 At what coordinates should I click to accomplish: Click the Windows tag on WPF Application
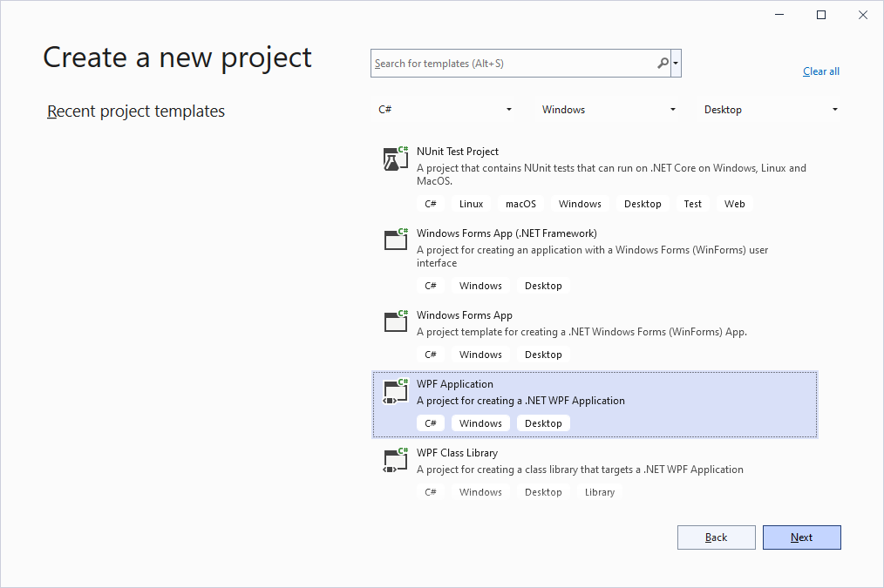480,423
